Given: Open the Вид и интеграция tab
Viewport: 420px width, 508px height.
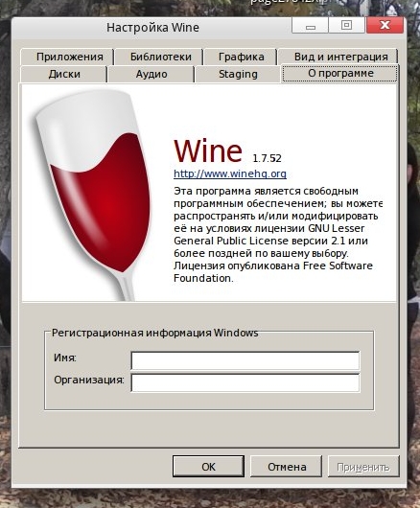Looking at the screenshot, I should 338,57.
